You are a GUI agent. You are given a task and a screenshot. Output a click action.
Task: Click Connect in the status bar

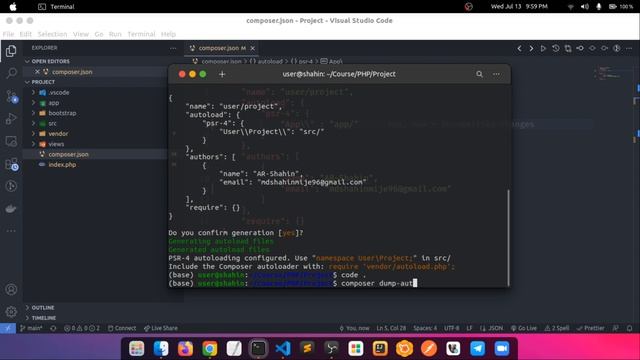[122, 328]
